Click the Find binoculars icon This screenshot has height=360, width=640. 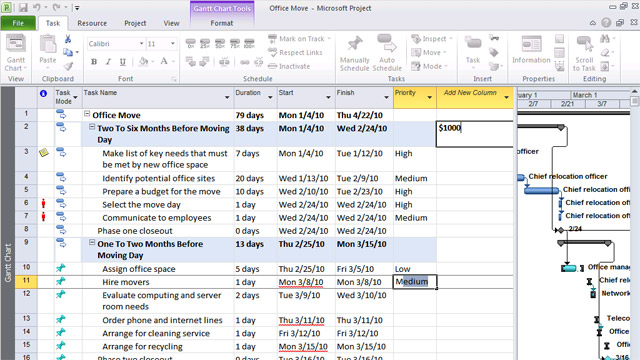(x=605, y=39)
